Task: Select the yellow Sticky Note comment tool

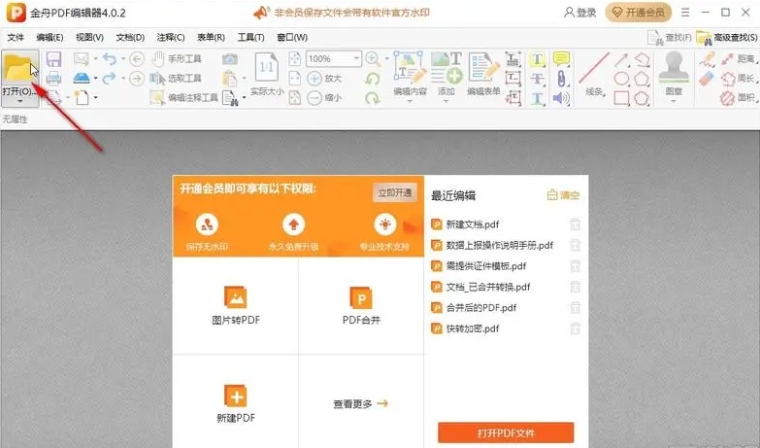Action: point(561,59)
